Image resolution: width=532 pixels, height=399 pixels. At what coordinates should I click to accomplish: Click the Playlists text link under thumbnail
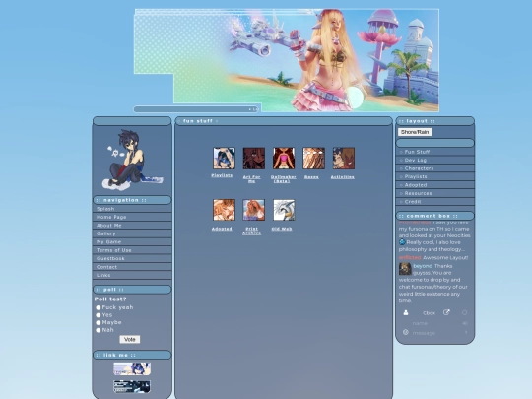[222, 175]
